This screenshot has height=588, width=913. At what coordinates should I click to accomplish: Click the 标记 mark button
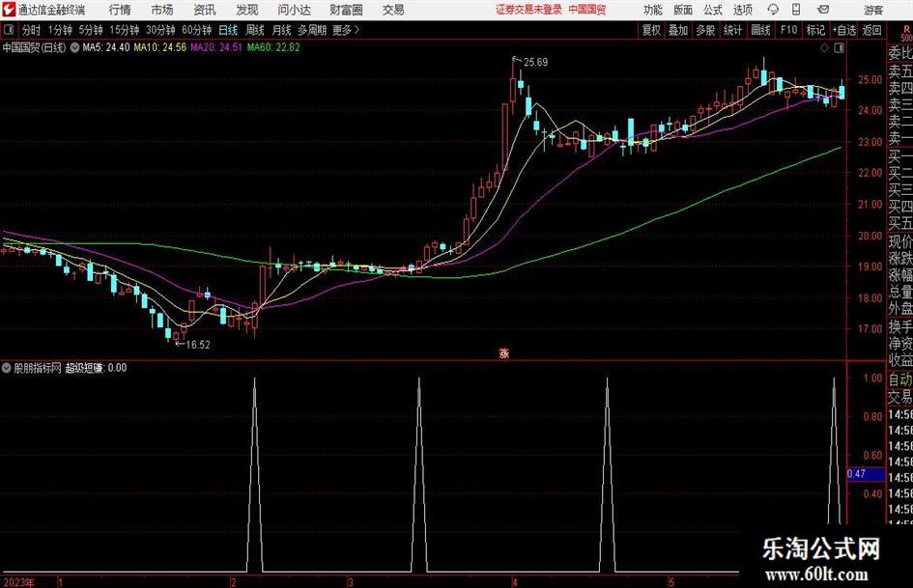815,30
